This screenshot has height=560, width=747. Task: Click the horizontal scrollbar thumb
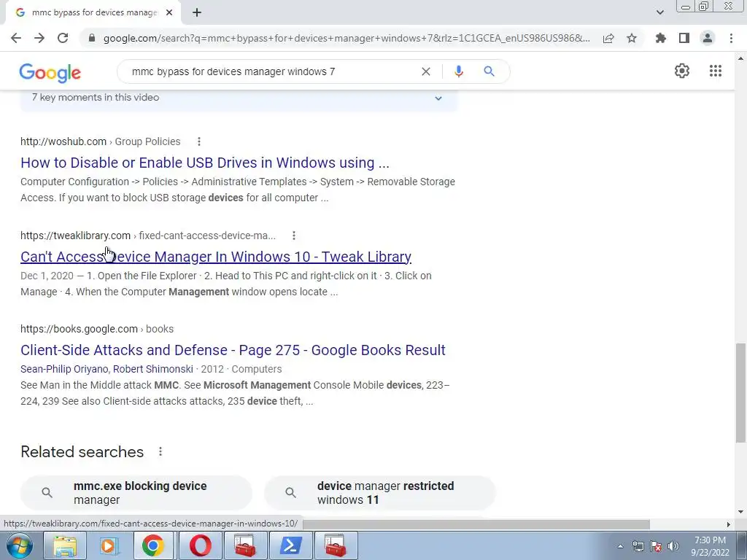(x=476, y=524)
